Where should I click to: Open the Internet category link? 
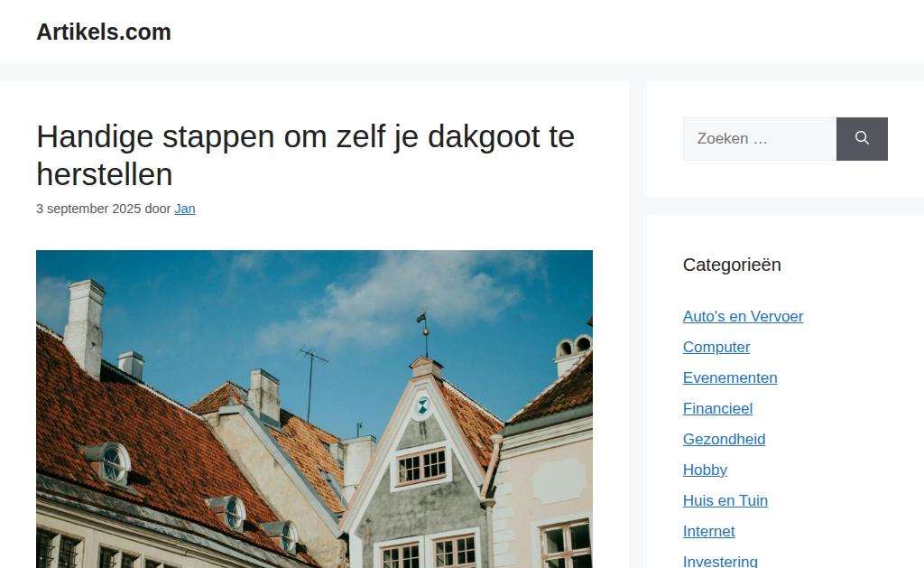708,531
